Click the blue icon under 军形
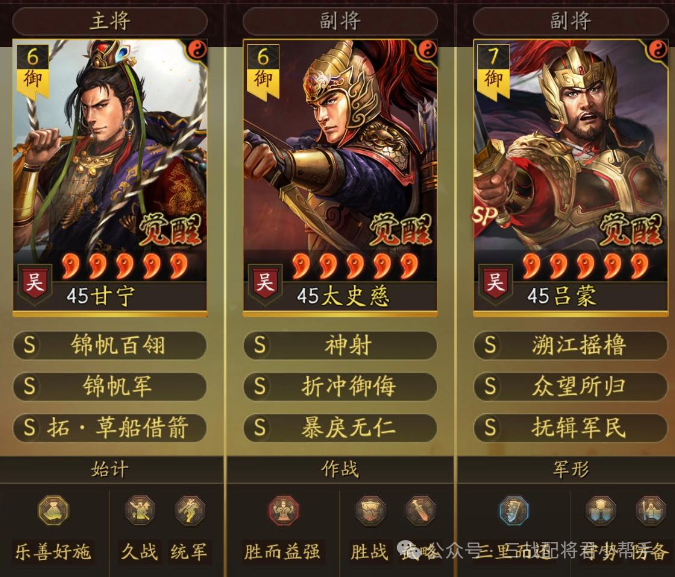 click(514, 511)
